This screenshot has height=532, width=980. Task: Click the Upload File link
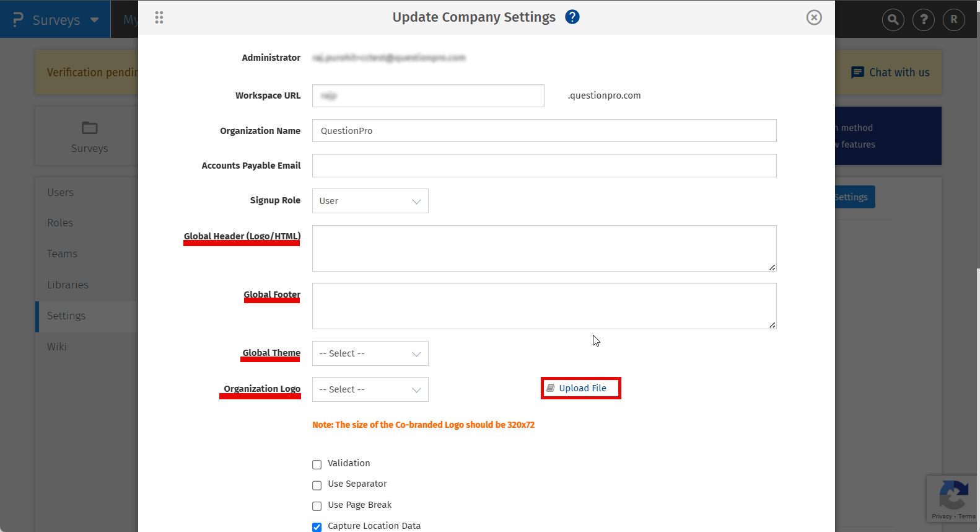tap(582, 388)
